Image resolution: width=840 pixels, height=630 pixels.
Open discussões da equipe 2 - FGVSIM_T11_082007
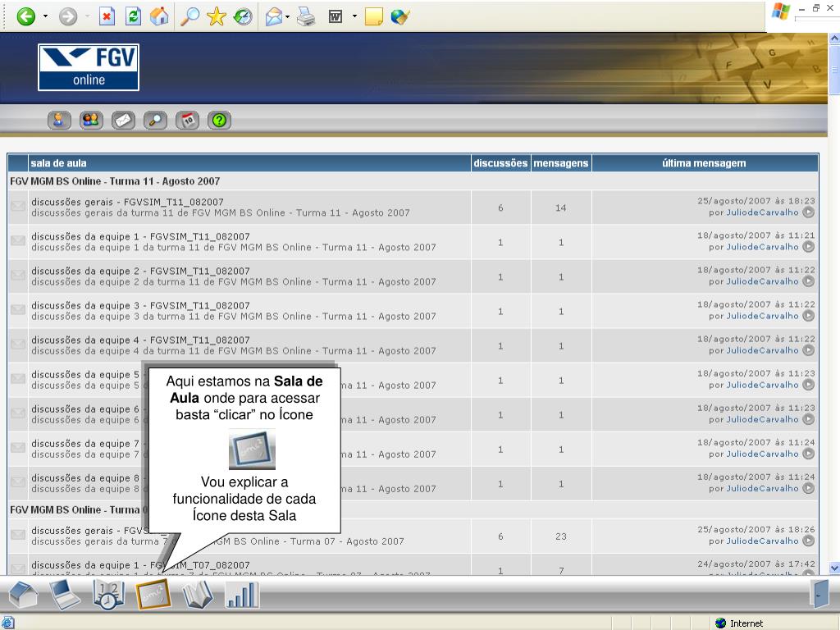pyautogui.click(x=140, y=271)
